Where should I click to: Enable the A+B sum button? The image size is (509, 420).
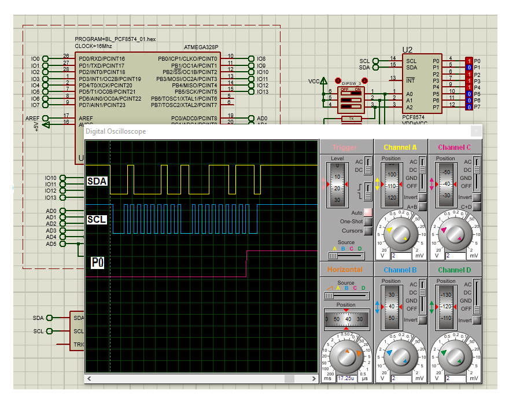tap(422, 207)
